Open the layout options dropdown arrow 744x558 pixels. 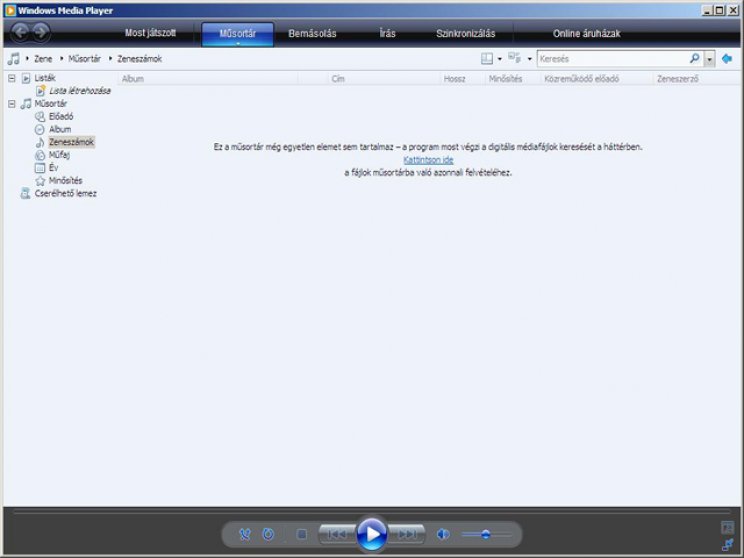(x=500, y=59)
